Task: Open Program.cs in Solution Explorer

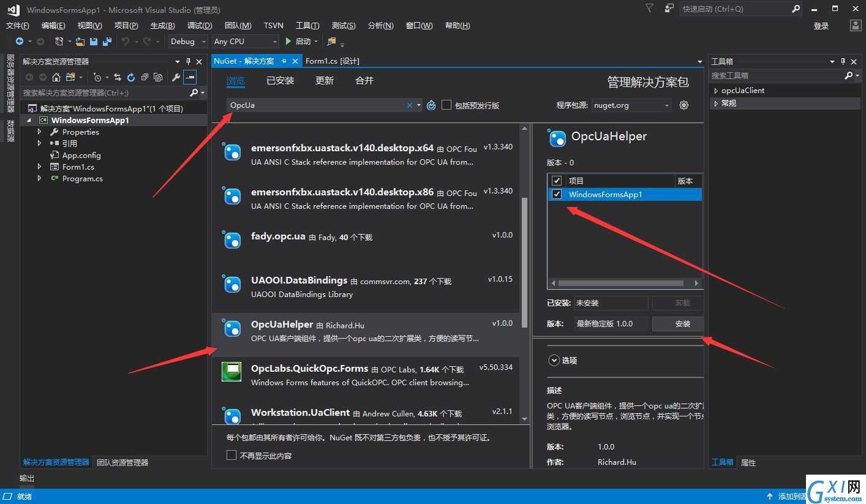Action: click(x=82, y=178)
